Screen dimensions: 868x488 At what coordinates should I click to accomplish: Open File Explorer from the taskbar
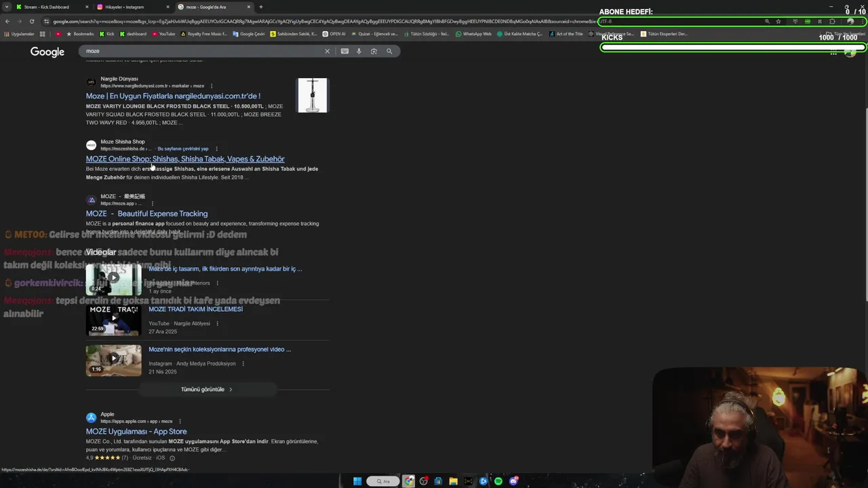pyautogui.click(x=453, y=481)
